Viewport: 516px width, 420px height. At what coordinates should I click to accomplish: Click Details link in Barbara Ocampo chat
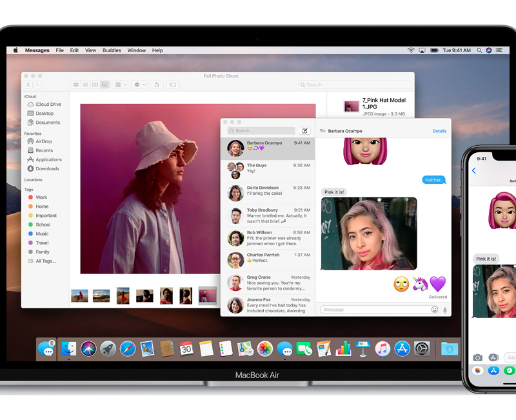coord(439,131)
